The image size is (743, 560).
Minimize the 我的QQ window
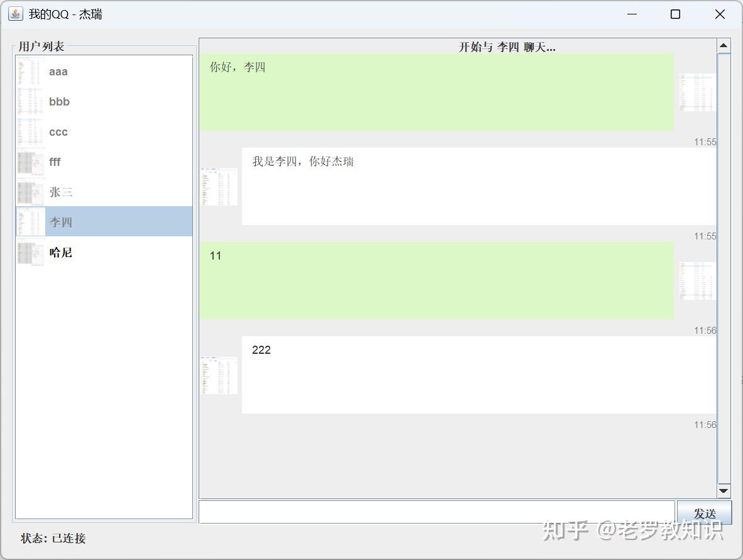632,14
